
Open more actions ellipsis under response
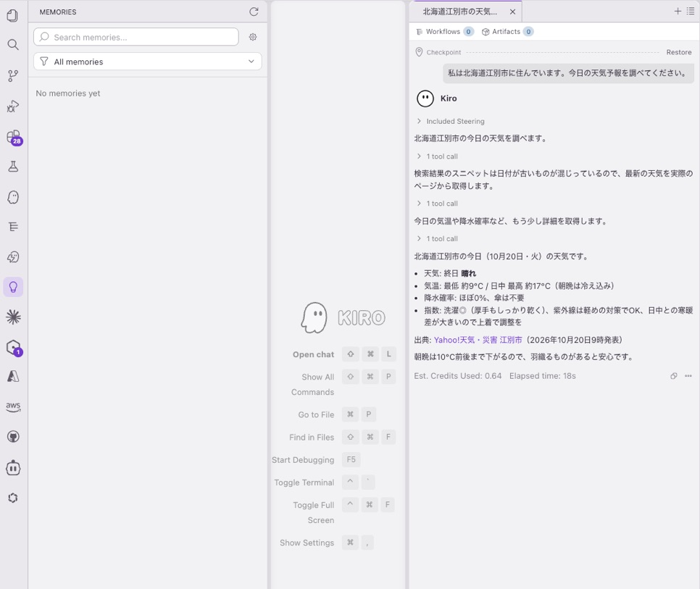(x=688, y=376)
